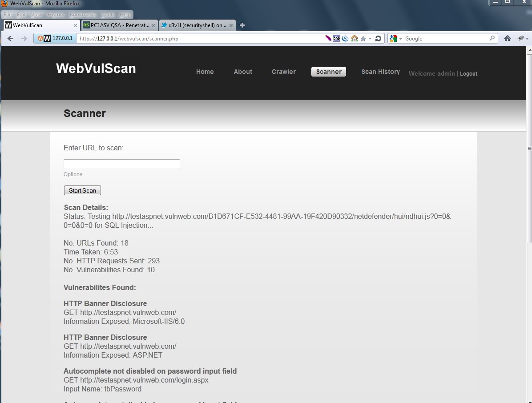Click the back navigation arrow

[11, 39]
